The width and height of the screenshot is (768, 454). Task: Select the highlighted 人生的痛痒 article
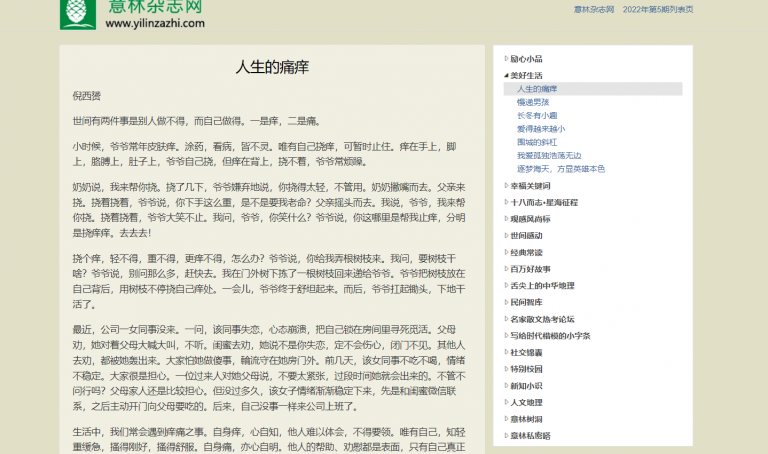pos(593,89)
